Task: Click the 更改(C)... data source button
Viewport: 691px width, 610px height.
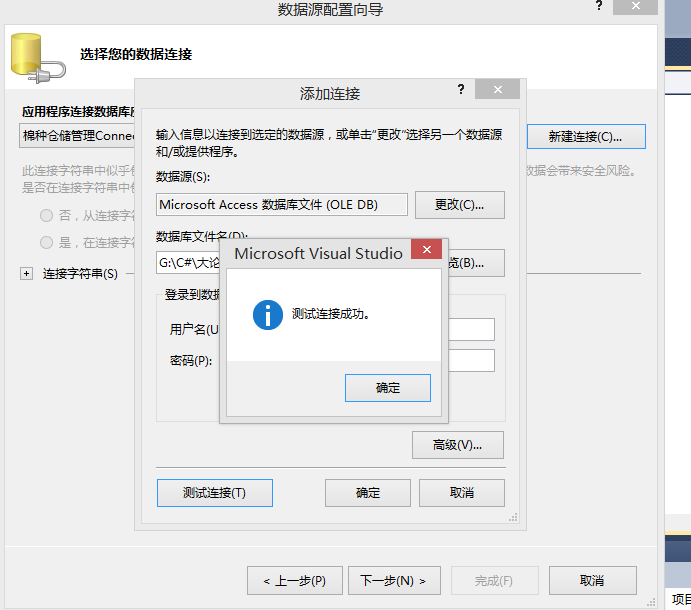Action: 460,205
